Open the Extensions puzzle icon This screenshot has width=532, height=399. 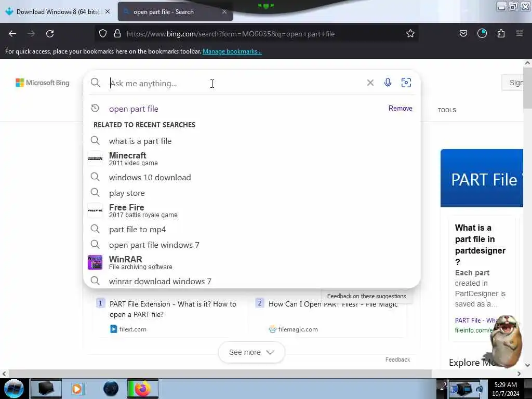point(501,33)
